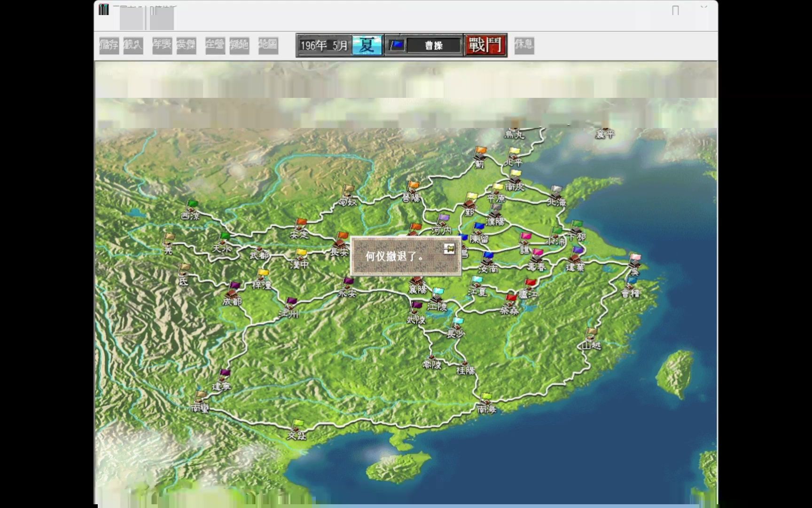Click the 夏 season indicator
Screen dimensions: 812x508
[367, 45]
